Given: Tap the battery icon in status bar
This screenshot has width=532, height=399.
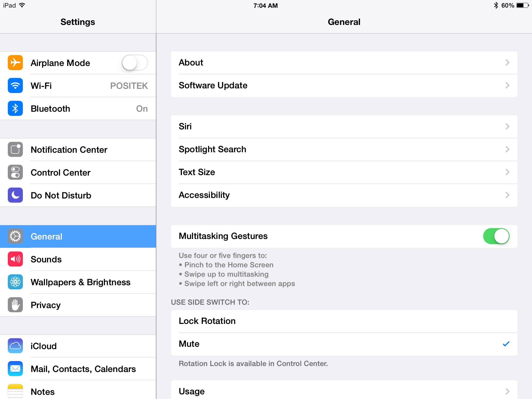Looking at the screenshot, I should (523, 5).
